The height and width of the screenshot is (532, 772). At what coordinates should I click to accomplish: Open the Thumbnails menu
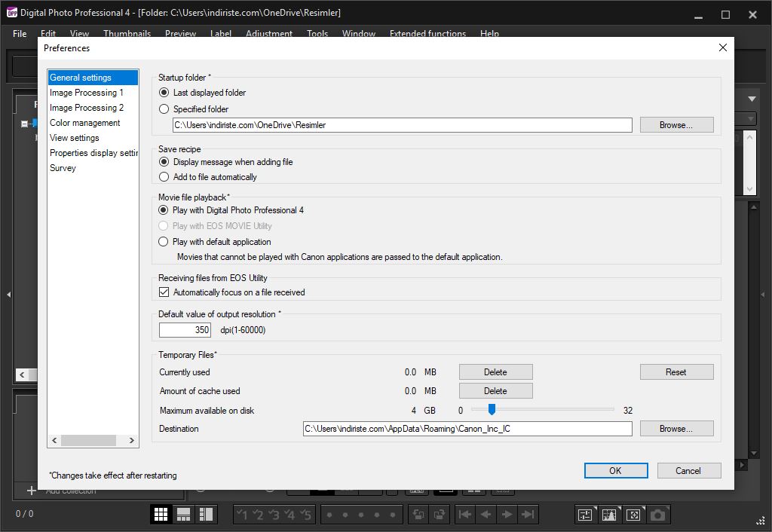tap(127, 33)
